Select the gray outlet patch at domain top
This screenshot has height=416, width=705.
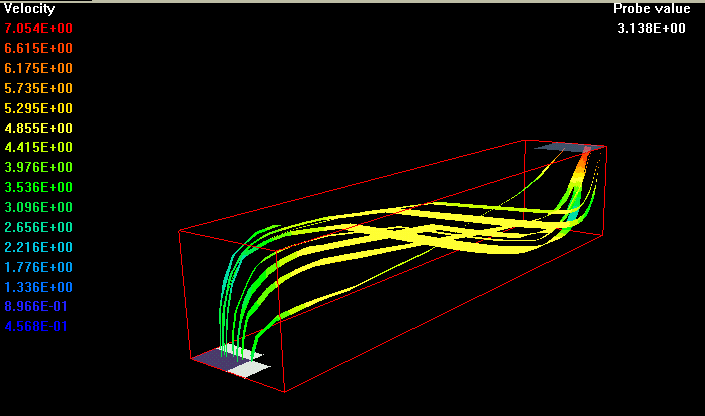[568, 147]
